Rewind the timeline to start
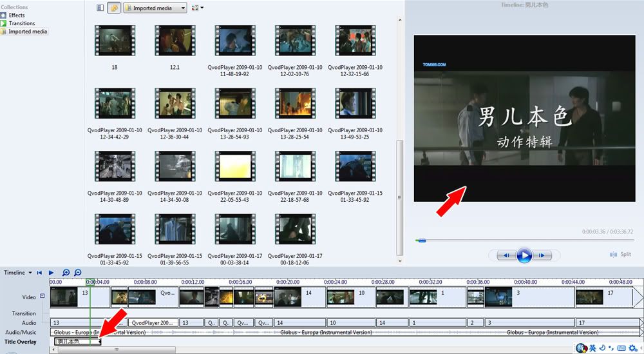This screenshot has width=644, height=354. (x=39, y=273)
